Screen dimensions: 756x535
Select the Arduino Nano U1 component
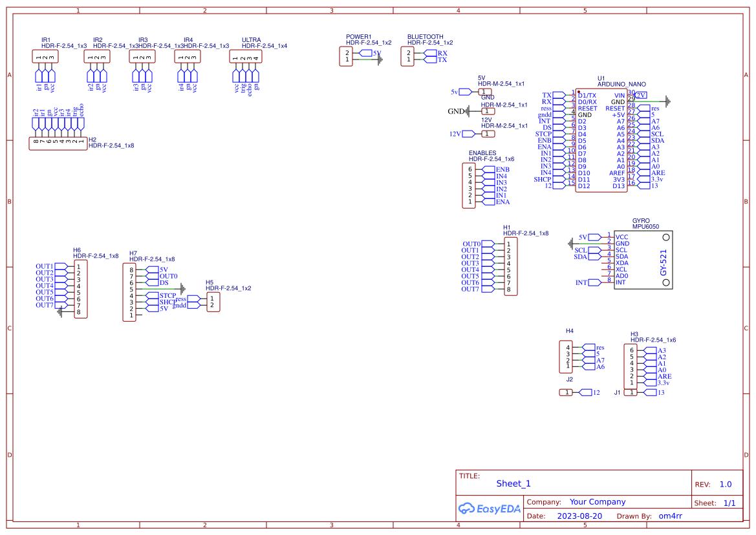pyautogui.click(x=601, y=140)
